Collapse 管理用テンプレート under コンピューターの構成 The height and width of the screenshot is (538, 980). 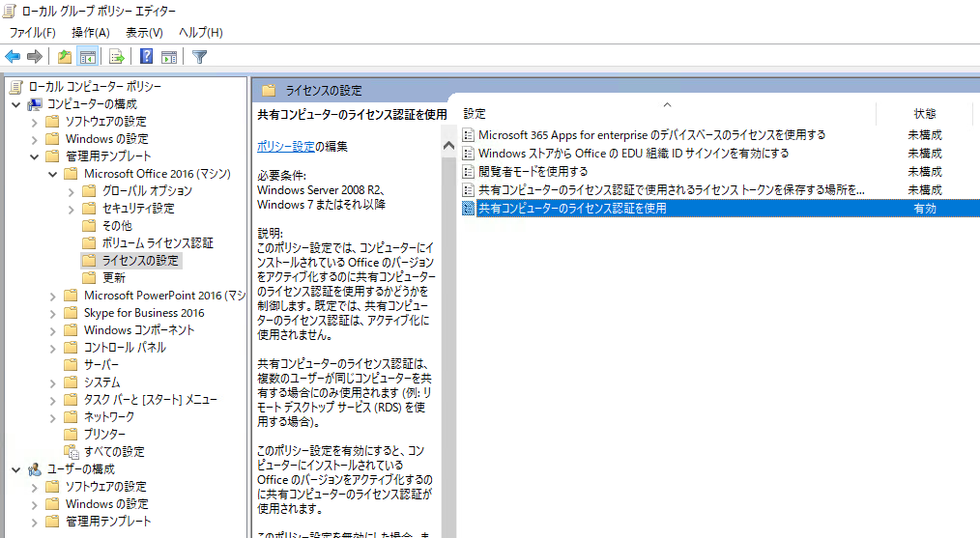[35, 156]
